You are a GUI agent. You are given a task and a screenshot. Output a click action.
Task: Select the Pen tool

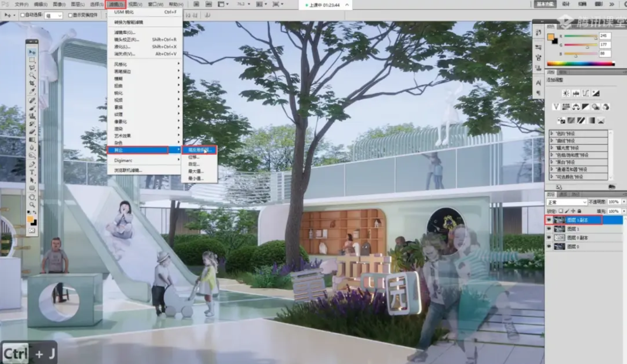point(32,165)
